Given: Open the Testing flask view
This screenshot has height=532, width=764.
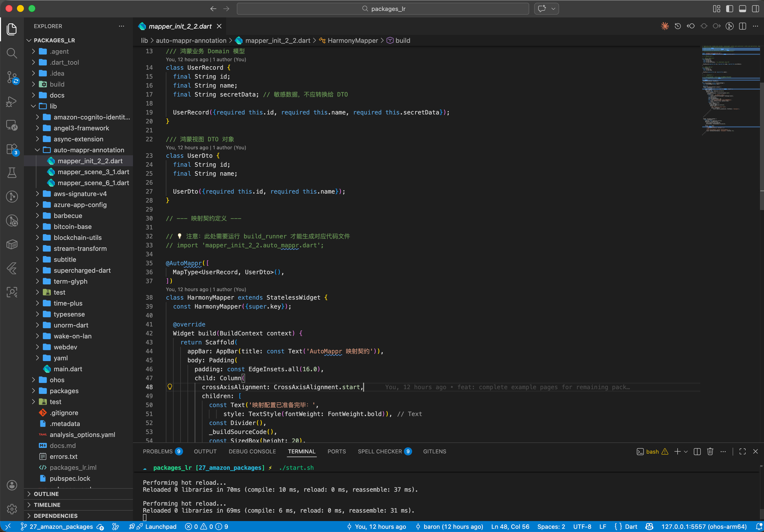Looking at the screenshot, I should [x=12, y=173].
